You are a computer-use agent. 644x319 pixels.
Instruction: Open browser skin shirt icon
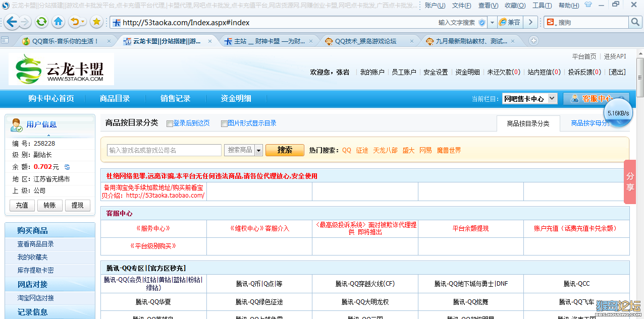[x=588, y=5]
